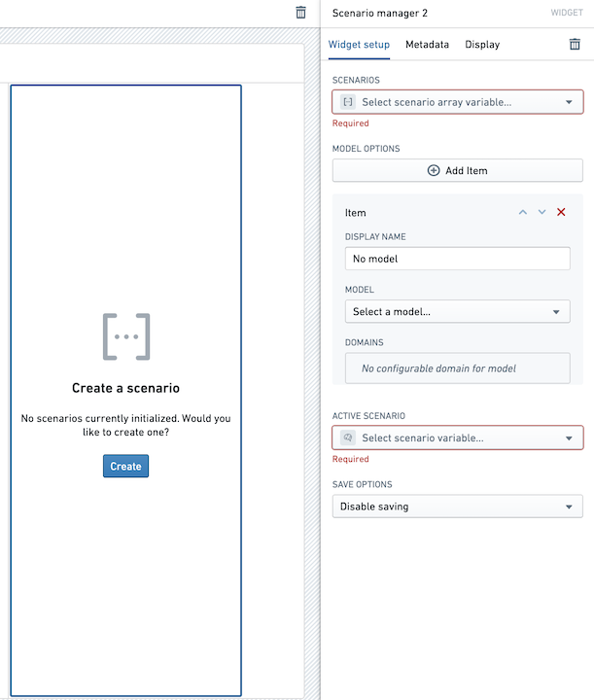Switch to the Metadata tab

point(427,45)
